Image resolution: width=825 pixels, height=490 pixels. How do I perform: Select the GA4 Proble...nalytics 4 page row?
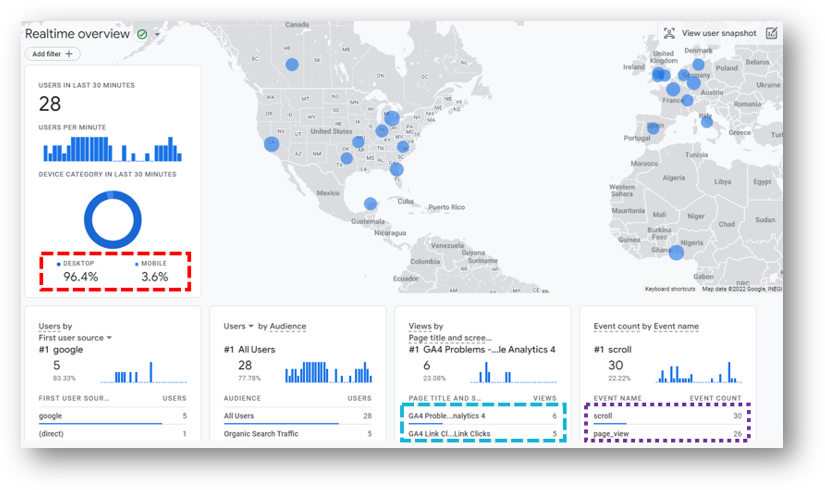tap(482, 416)
